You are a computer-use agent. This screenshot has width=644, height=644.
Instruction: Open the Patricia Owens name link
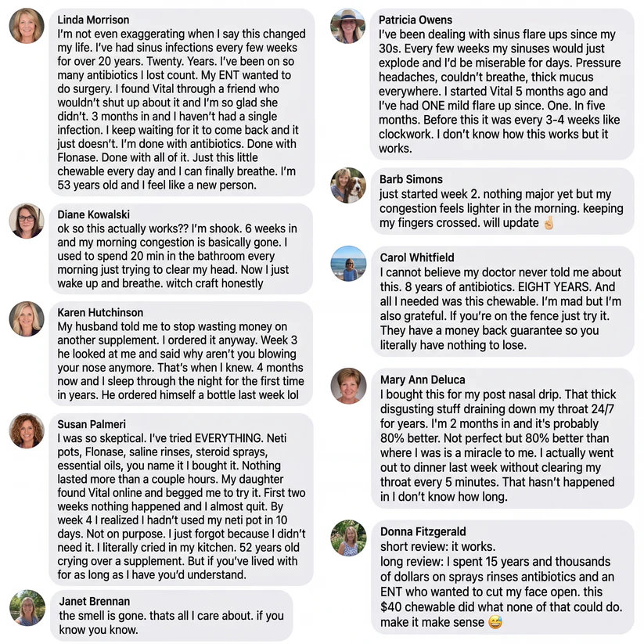coord(416,20)
